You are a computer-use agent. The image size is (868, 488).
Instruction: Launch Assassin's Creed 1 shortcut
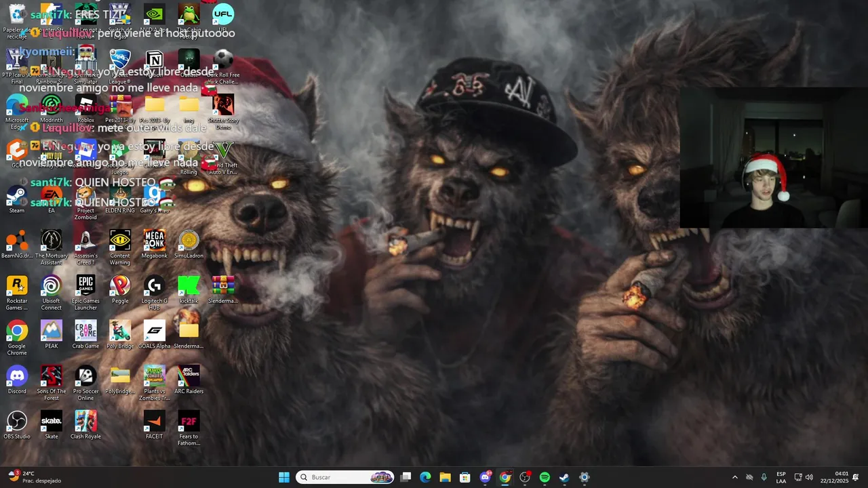click(x=85, y=247)
